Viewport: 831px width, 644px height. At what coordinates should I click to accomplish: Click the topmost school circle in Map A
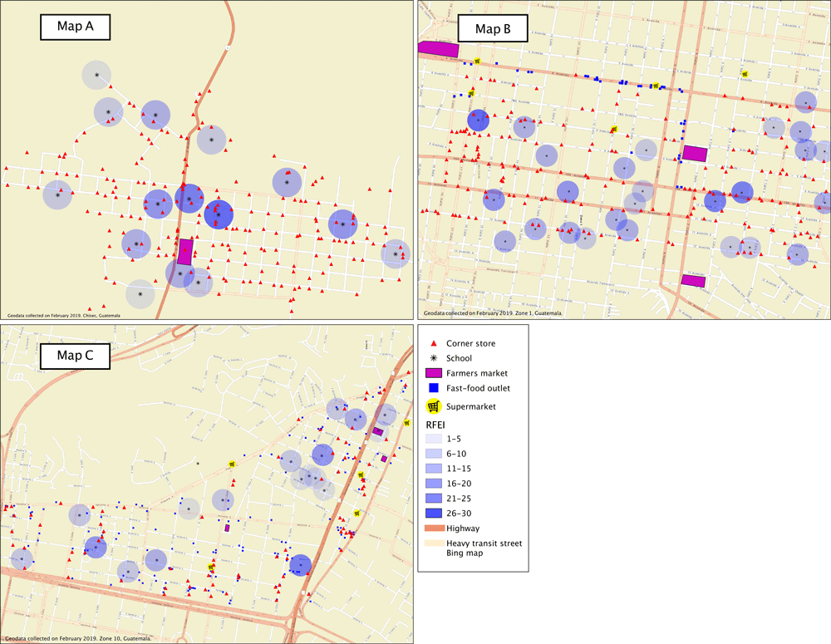pos(96,75)
